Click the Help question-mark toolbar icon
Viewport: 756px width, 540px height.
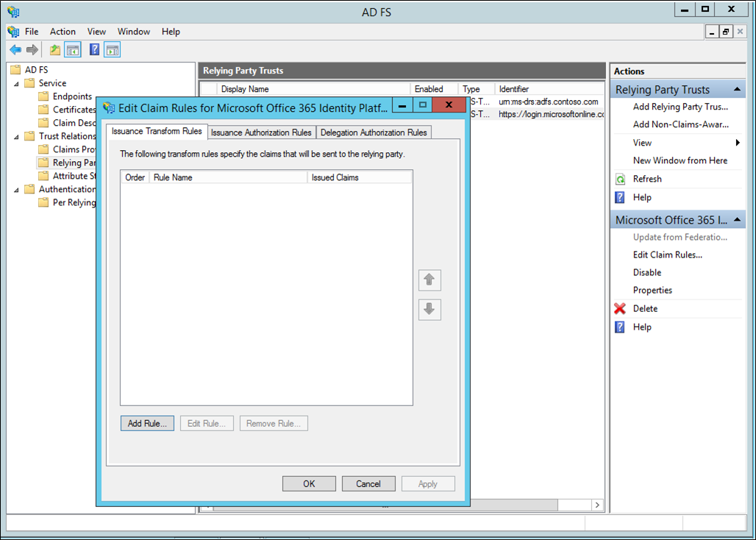click(x=93, y=49)
